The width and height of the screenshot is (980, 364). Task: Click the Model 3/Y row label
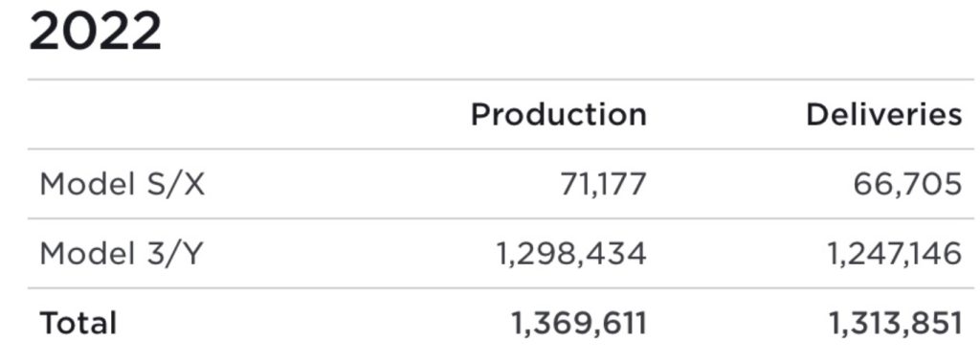[x=122, y=254]
